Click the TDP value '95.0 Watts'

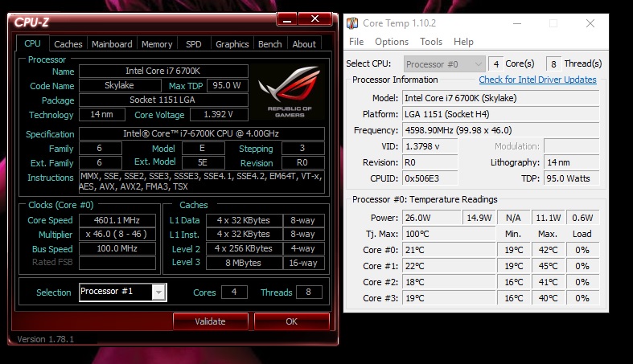pyautogui.click(x=572, y=178)
